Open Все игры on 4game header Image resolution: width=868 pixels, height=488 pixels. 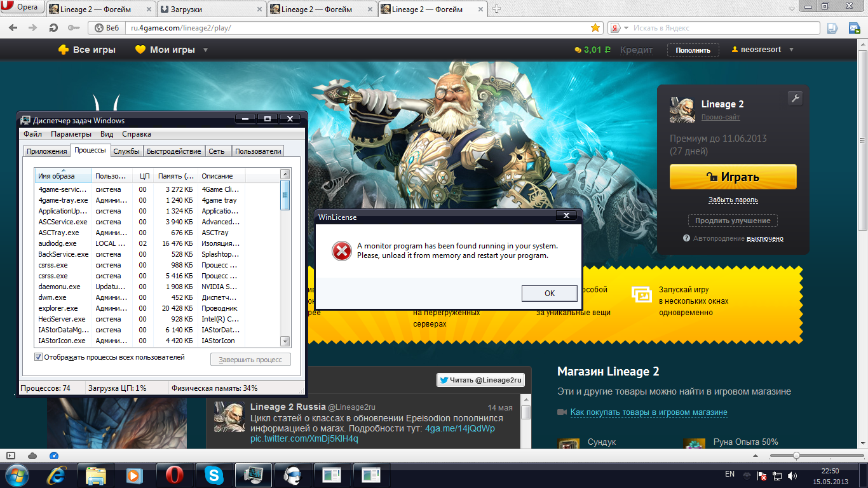87,50
